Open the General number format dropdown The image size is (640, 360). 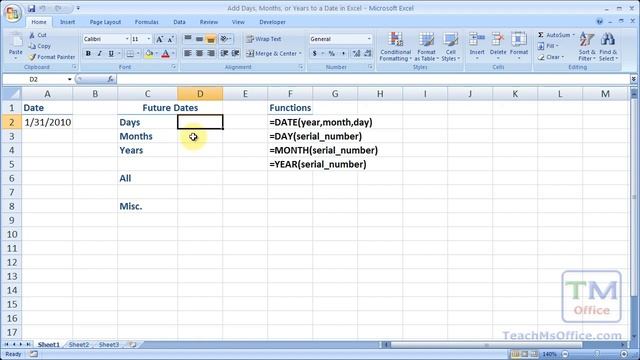[369, 39]
